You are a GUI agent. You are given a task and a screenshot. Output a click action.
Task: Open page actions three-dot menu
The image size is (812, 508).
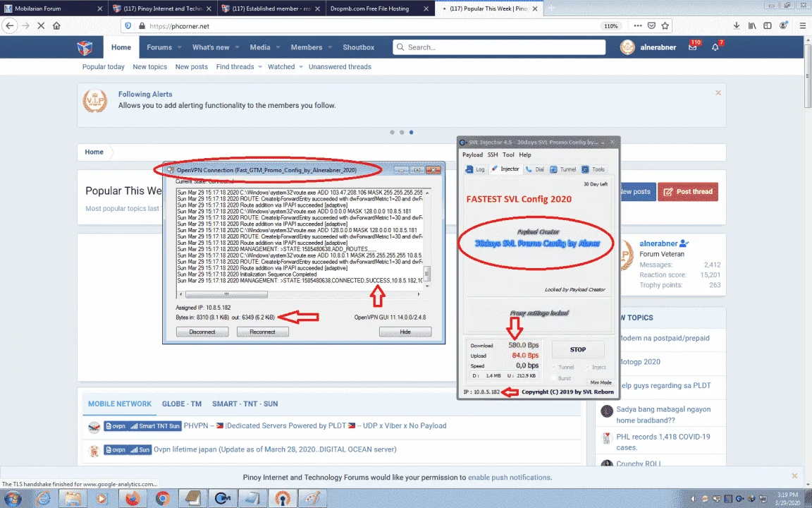pyautogui.click(x=637, y=26)
